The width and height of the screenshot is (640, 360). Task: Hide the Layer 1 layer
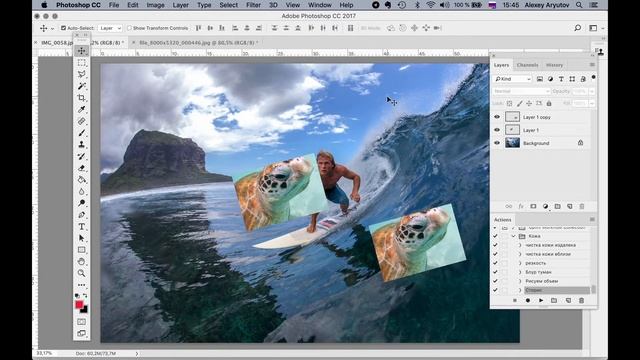click(497, 130)
